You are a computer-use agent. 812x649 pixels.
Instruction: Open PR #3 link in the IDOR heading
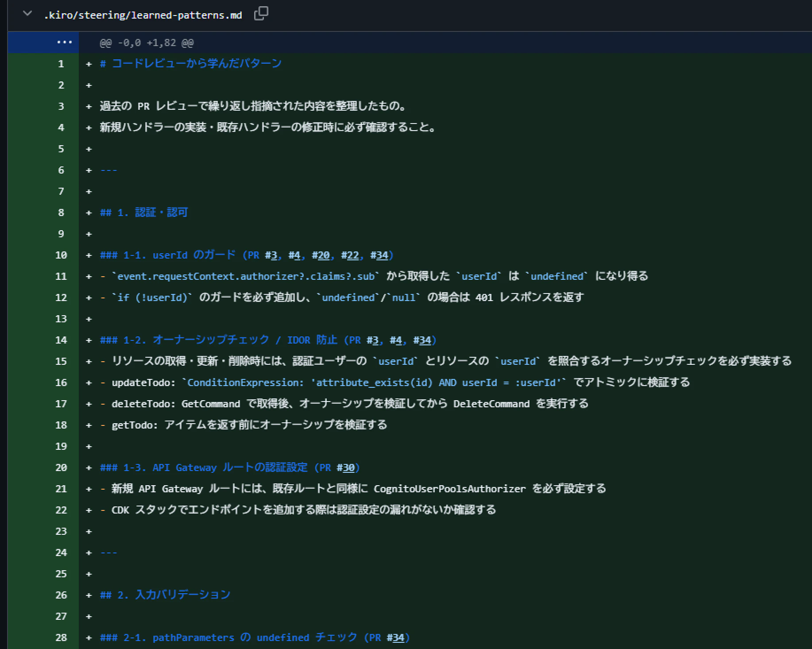click(x=373, y=340)
